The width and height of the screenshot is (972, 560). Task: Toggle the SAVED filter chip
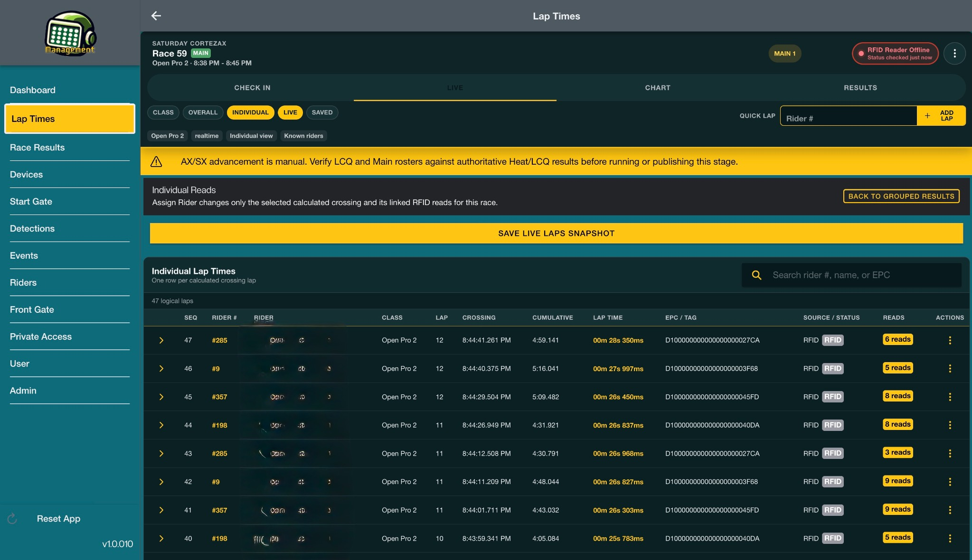tap(322, 112)
